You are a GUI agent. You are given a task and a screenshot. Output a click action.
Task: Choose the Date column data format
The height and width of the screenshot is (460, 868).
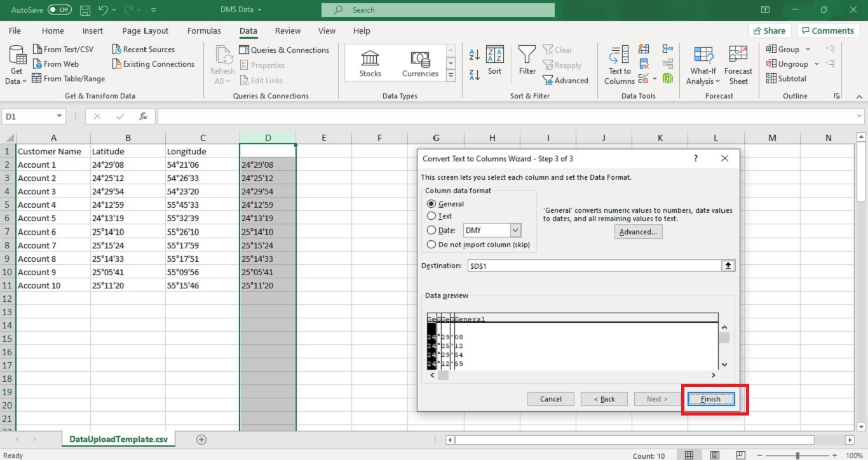(x=433, y=230)
